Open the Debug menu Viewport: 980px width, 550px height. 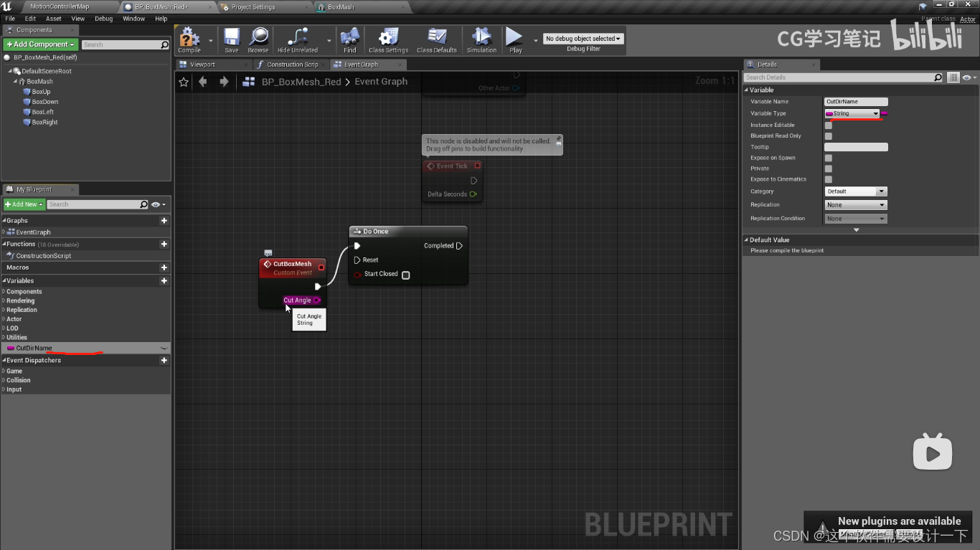[104, 19]
